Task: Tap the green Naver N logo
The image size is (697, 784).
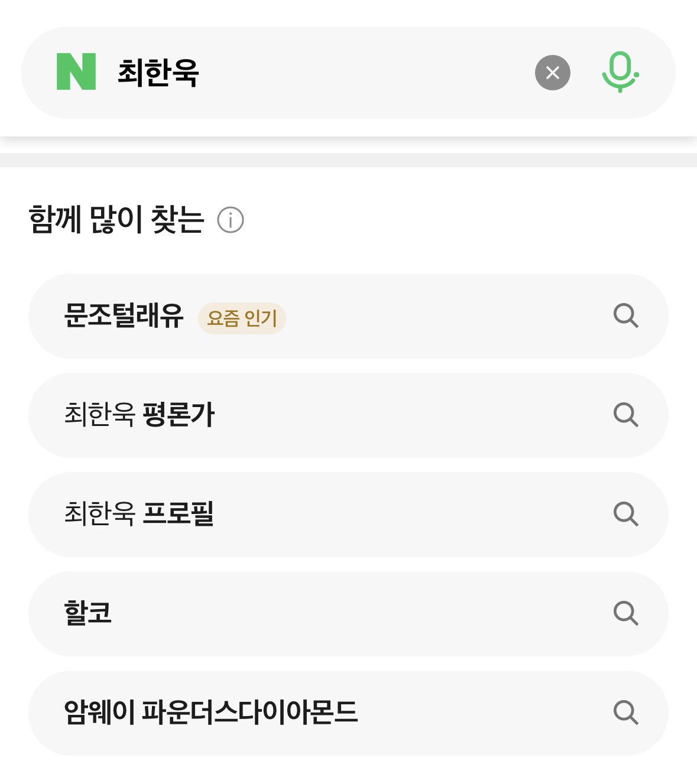Action: coord(76,72)
